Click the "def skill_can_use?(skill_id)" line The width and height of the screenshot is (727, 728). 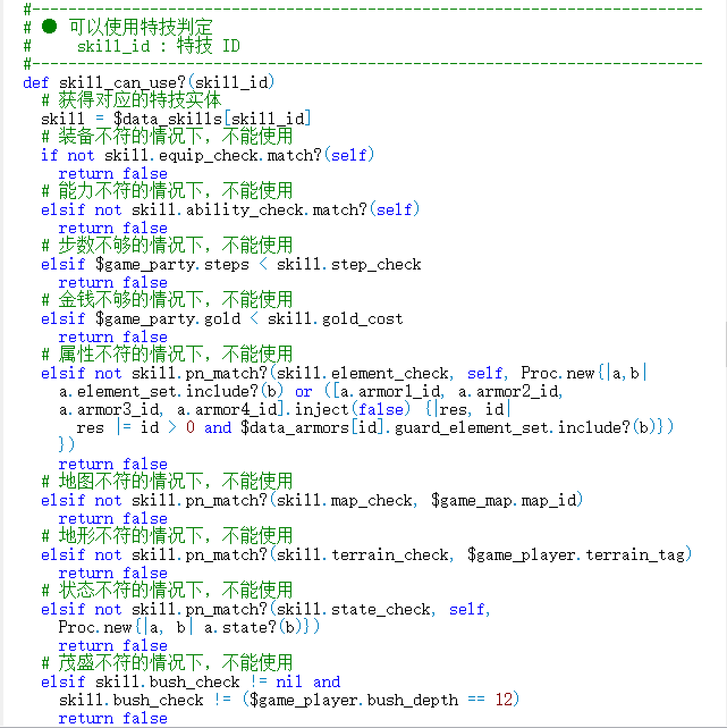[149, 82]
